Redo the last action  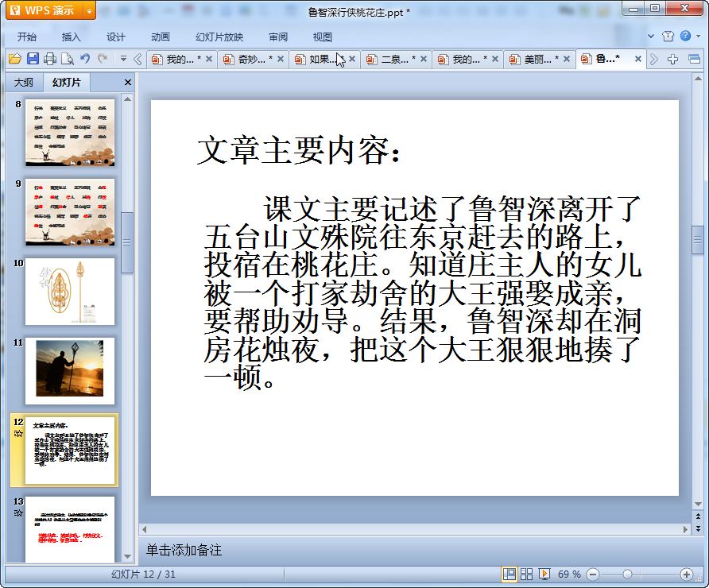click(x=103, y=58)
